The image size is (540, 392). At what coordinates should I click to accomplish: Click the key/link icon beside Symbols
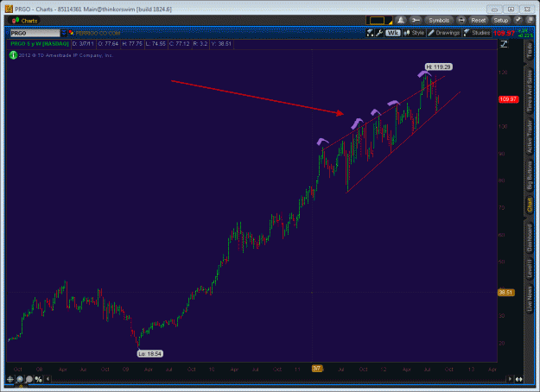pos(416,21)
